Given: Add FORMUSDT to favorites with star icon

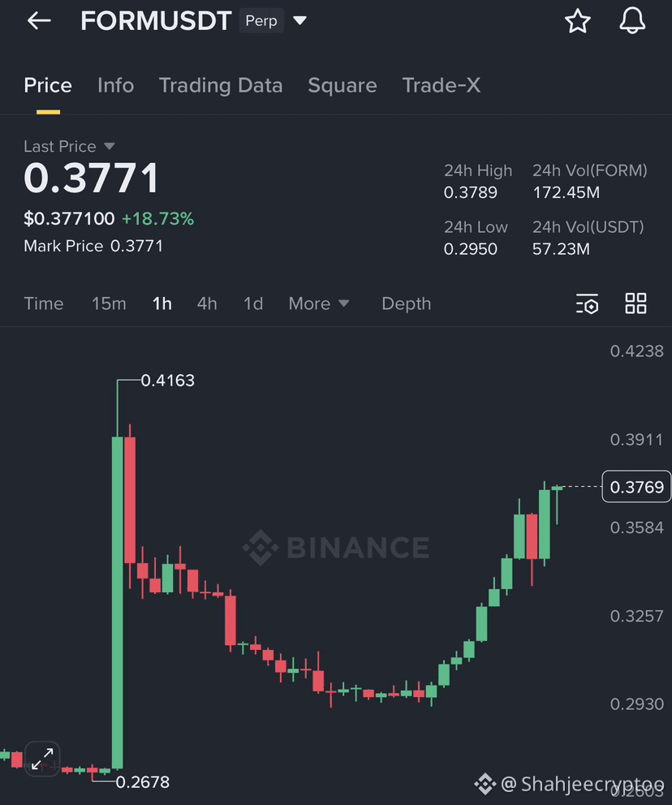Looking at the screenshot, I should (x=578, y=21).
